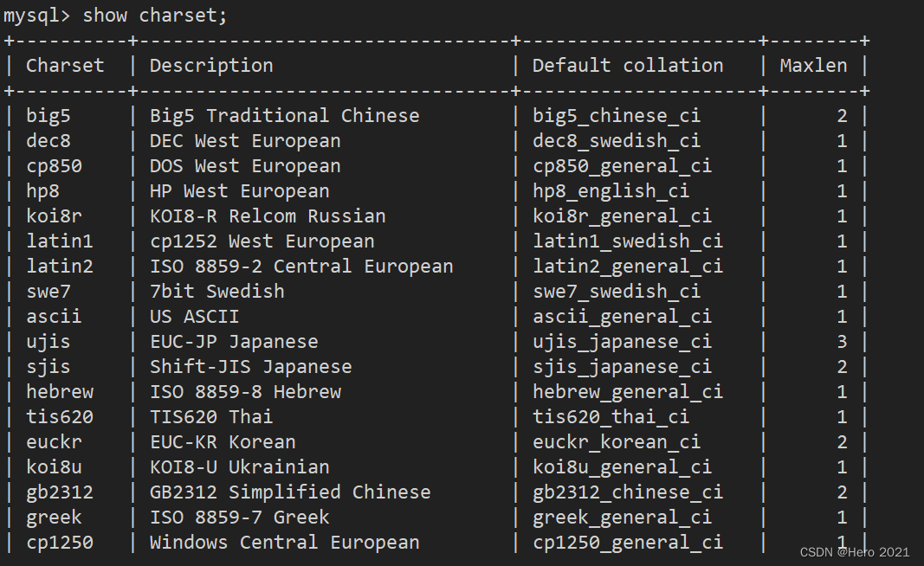Click the Maxlen column header
The width and height of the screenshot is (924, 566).
tap(813, 66)
